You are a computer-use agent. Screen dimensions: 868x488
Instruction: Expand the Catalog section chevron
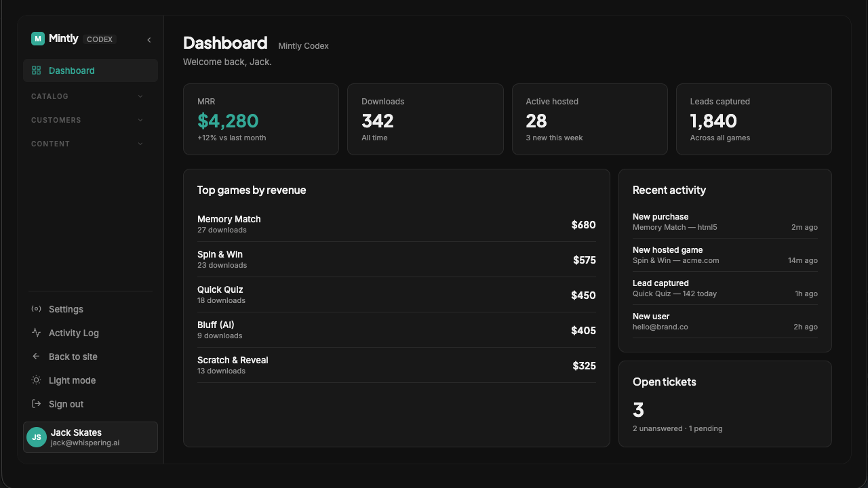pos(140,96)
